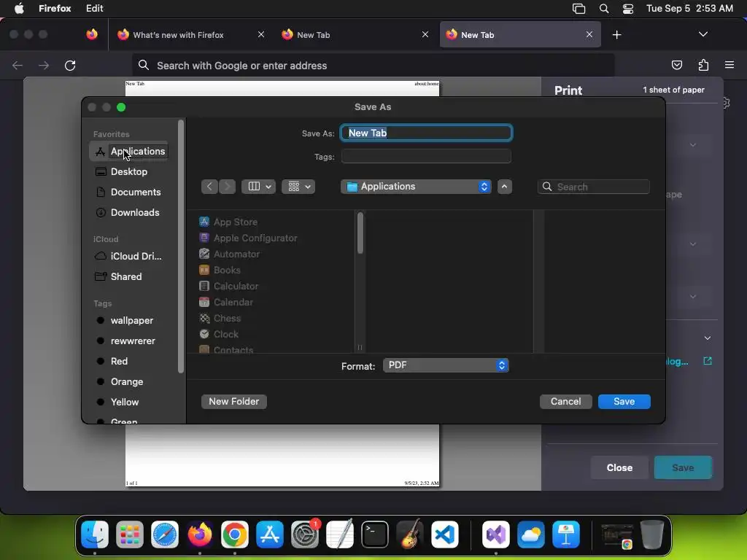Open Finder from the dock
Image resolution: width=747 pixels, height=560 pixels.
pyautogui.click(x=95, y=534)
